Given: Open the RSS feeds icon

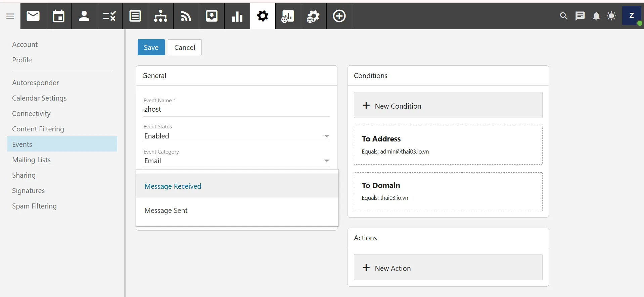Looking at the screenshot, I should (x=186, y=16).
